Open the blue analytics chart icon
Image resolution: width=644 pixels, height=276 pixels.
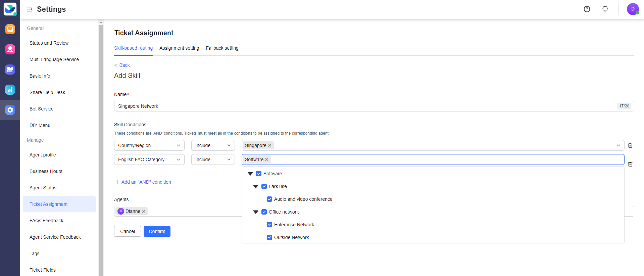coord(10,90)
